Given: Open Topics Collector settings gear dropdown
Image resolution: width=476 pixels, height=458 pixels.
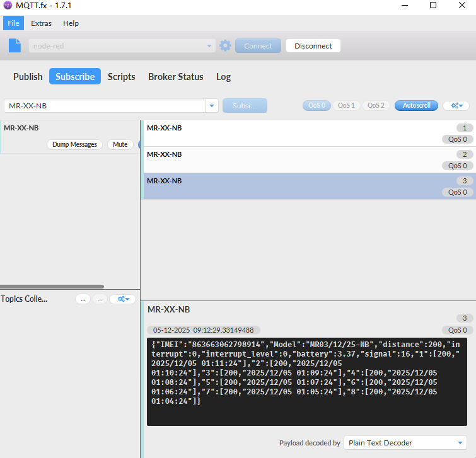Looking at the screenshot, I should tap(123, 299).
